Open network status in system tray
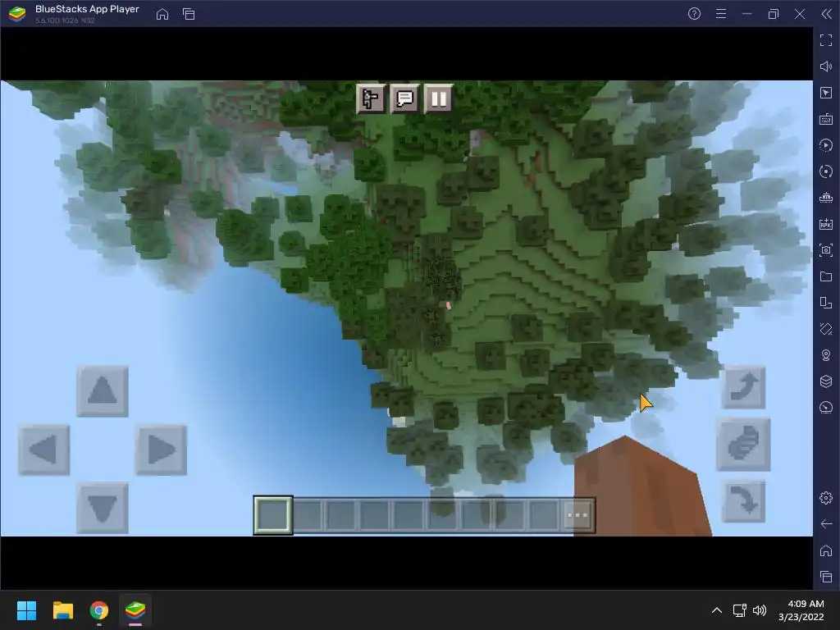The width and height of the screenshot is (840, 630). (x=740, y=610)
